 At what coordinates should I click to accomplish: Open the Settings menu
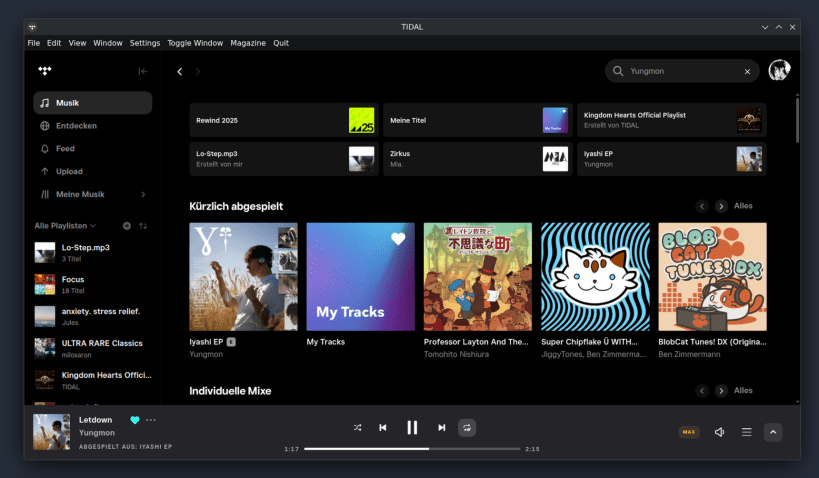point(145,43)
